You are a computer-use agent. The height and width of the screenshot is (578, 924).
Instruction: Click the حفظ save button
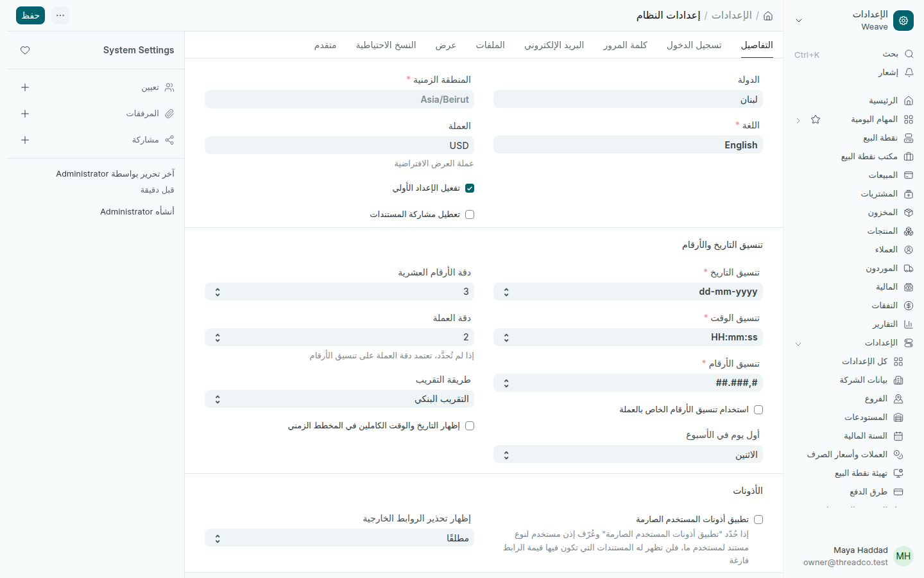(30, 15)
